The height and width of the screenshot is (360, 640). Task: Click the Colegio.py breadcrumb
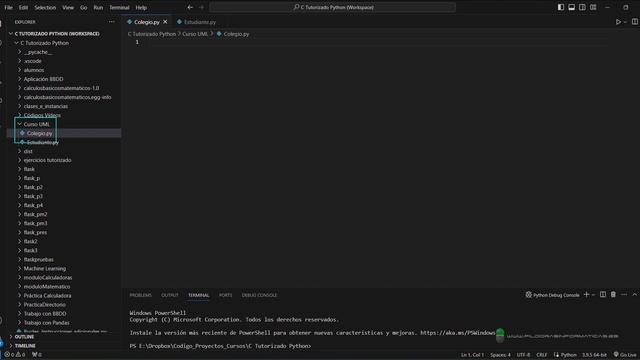click(233, 34)
